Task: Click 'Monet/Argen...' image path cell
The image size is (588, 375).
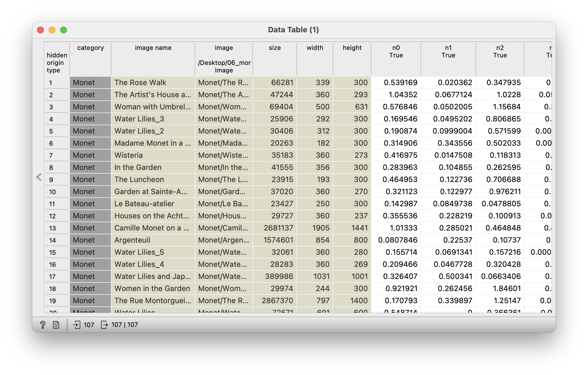Action: pyautogui.click(x=224, y=240)
